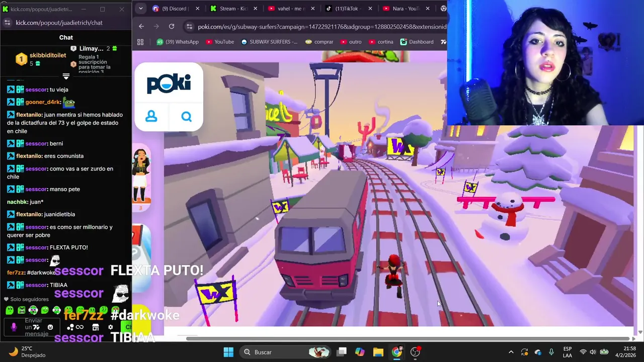Open the comprar bookmark
Viewport: 644px width, 362px height.
tap(319, 42)
